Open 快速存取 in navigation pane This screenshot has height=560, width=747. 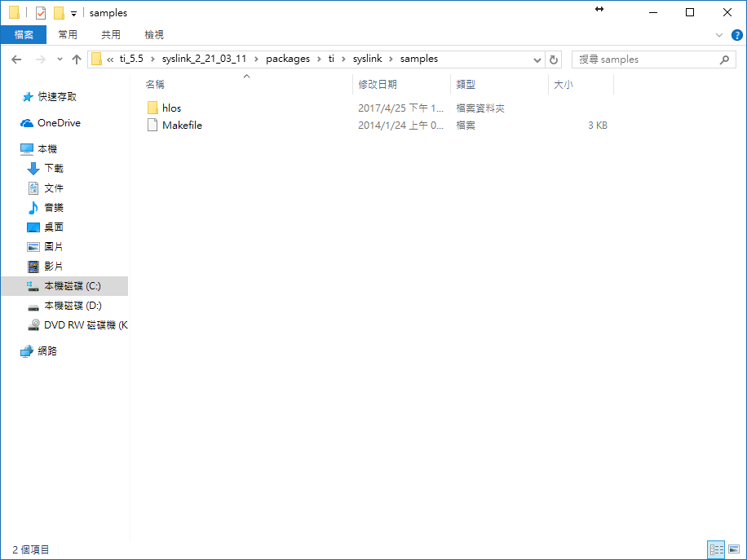coord(57,97)
